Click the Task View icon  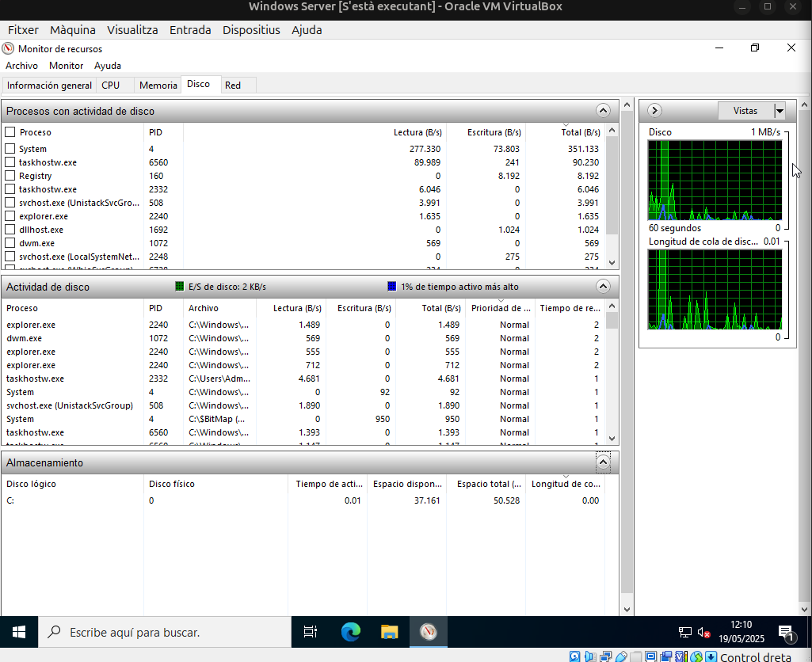[x=310, y=632]
